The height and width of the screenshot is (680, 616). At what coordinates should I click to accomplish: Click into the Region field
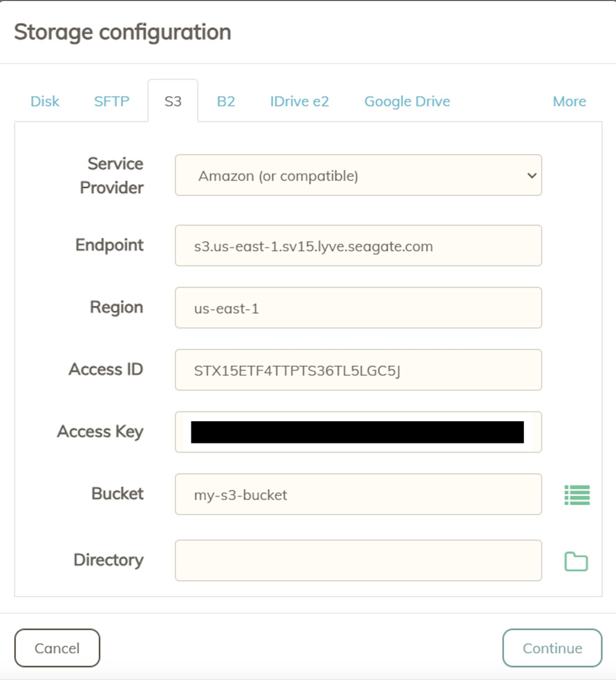point(359,307)
